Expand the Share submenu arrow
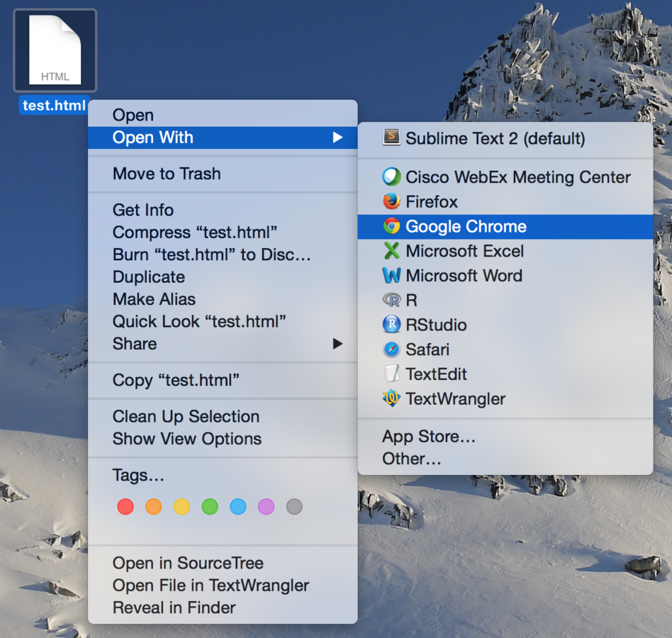Viewport: 672px width, 638px height. [x=337, y=344]
